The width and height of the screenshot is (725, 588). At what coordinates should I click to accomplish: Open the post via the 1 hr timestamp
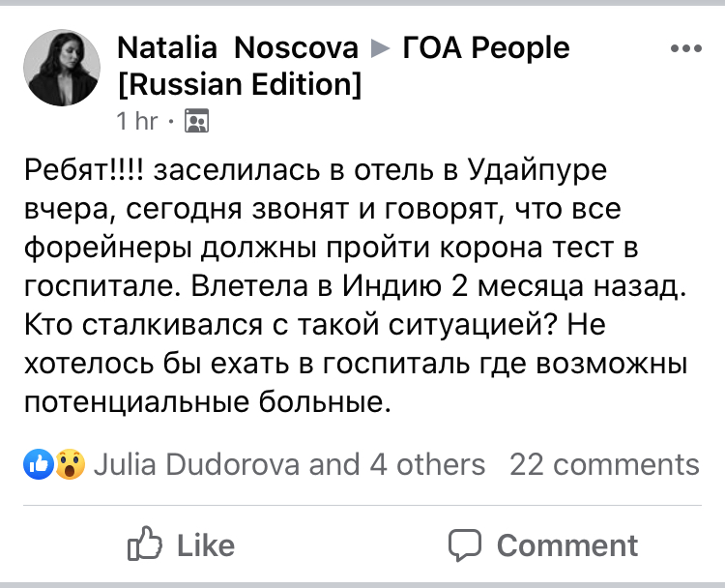pos(136,121)
